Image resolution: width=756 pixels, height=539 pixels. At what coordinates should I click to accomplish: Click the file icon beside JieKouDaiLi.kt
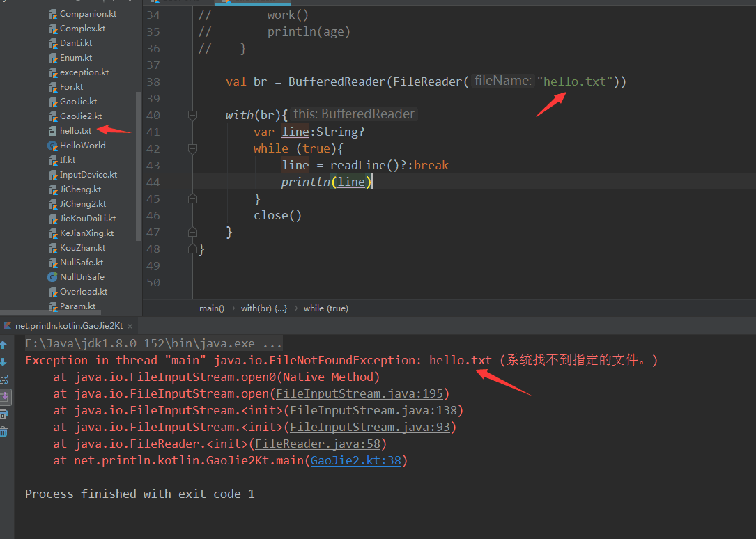tap(52, 219)
